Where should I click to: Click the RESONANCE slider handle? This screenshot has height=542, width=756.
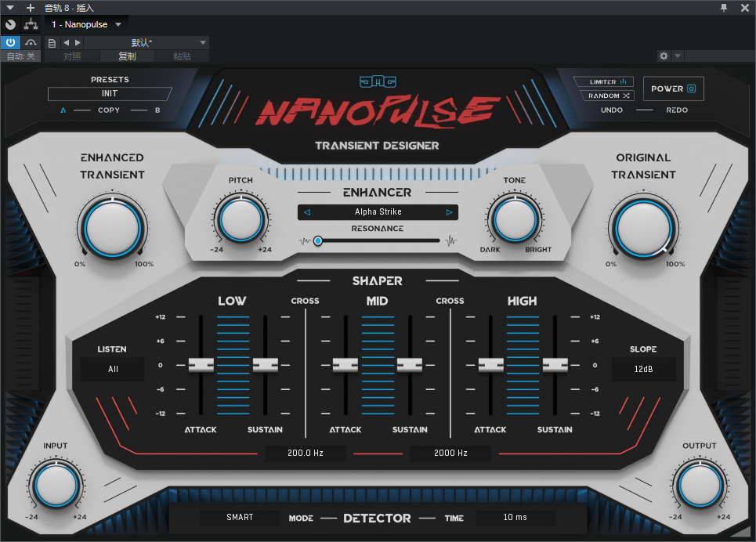[318, 240]
